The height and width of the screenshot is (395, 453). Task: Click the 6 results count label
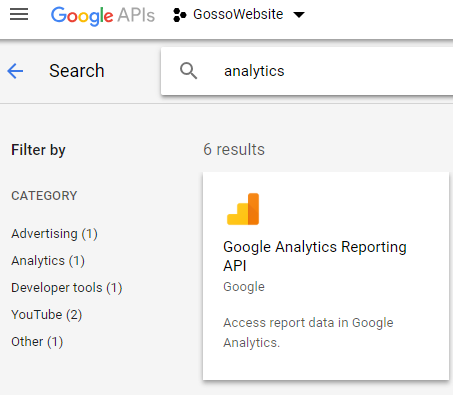tap(234, 149)
